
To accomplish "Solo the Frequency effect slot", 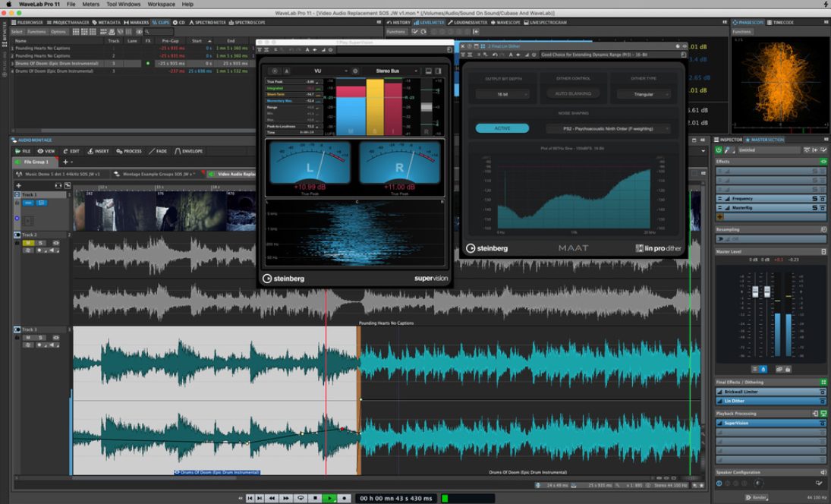I will tap(814, 199).
